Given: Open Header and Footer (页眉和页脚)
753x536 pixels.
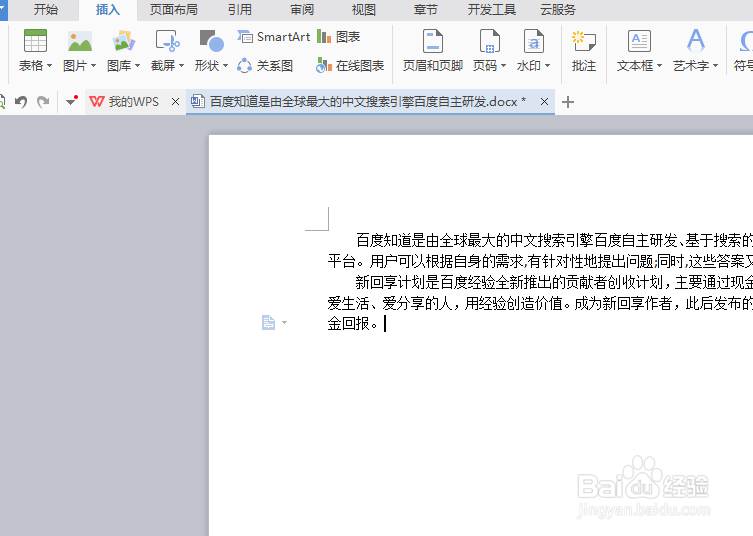Looking at the screenshot, I should [432, 50].
